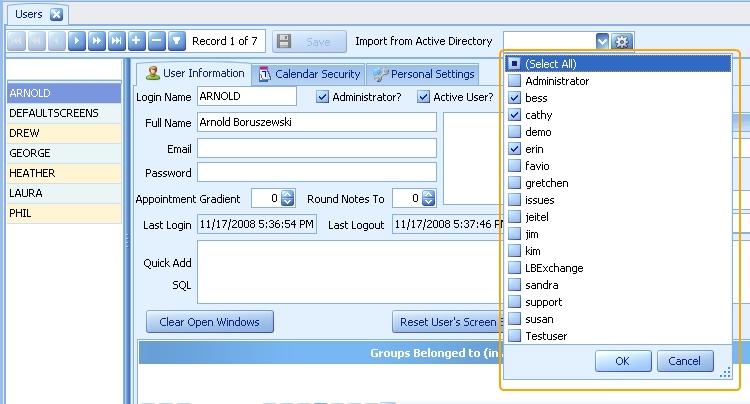This screenshot has width=750, height=404.
Task: Click the Email input field
Action: coord(317,148)
